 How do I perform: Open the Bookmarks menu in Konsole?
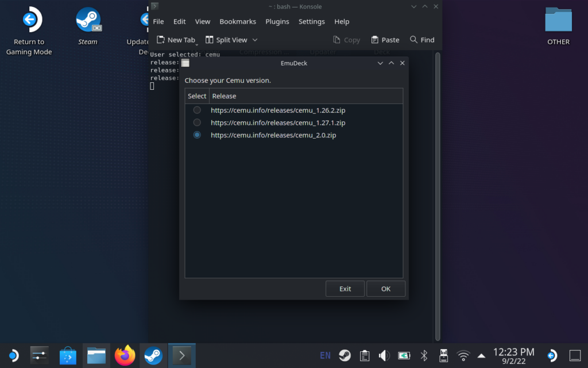(x=238, y=21)
